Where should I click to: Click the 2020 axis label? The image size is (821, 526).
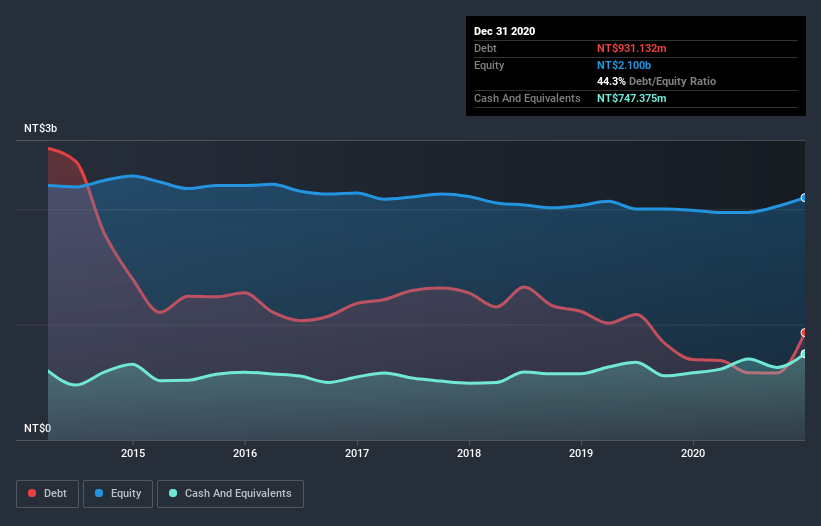(x=693, y=453)
